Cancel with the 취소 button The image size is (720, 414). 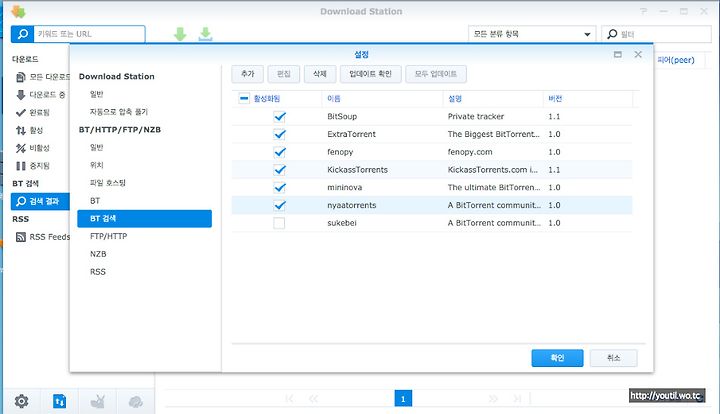(x=613, y=358)
